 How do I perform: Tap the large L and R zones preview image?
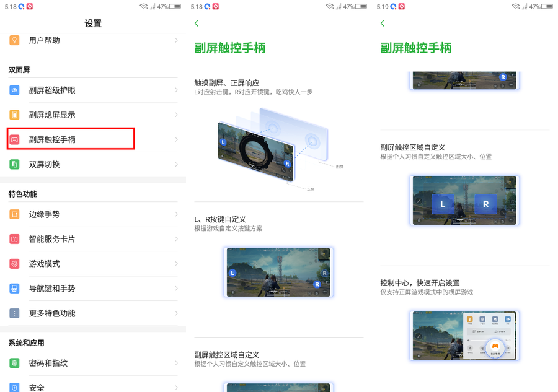[x=464, y=201]
